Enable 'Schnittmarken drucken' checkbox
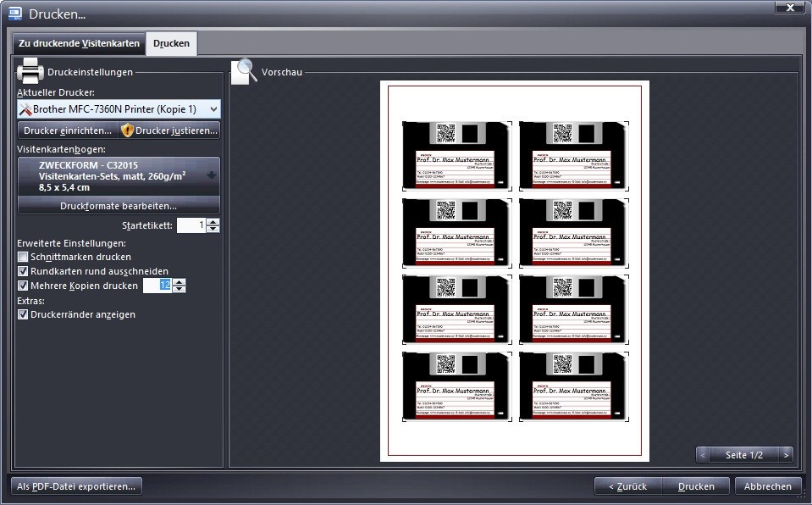 23,257
